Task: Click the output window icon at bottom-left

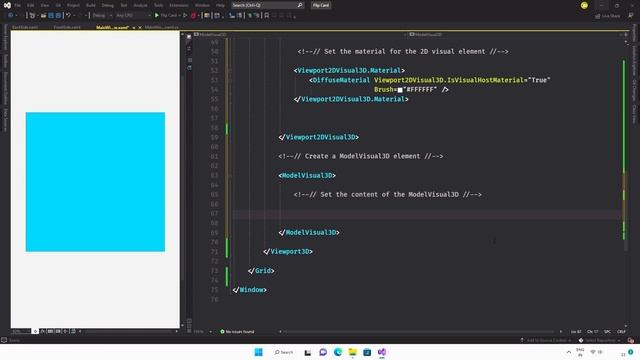Action: [x=4, y=340]
